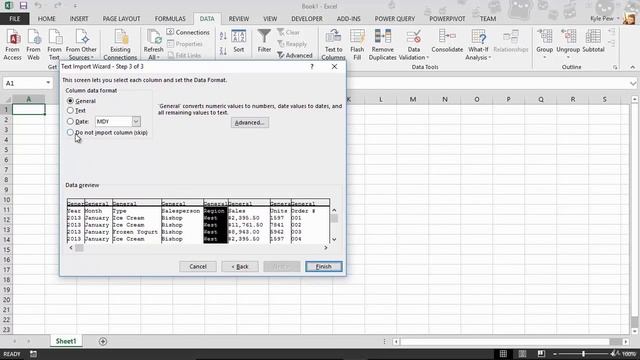
Task: Click the Zoom slider handle
Action: (583, 354)
